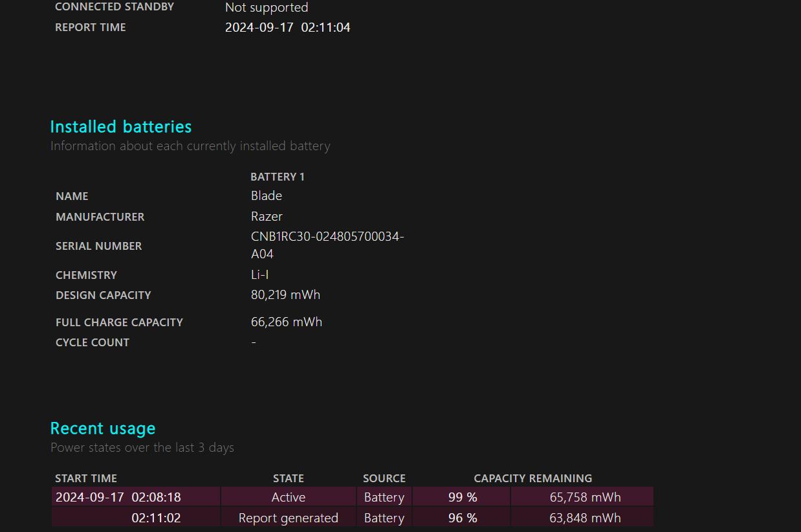Image resolution: width=801 pixels, height=532 pixels.
Task: Select the battery name 'Blade'
Action: (x=267, y=195)
